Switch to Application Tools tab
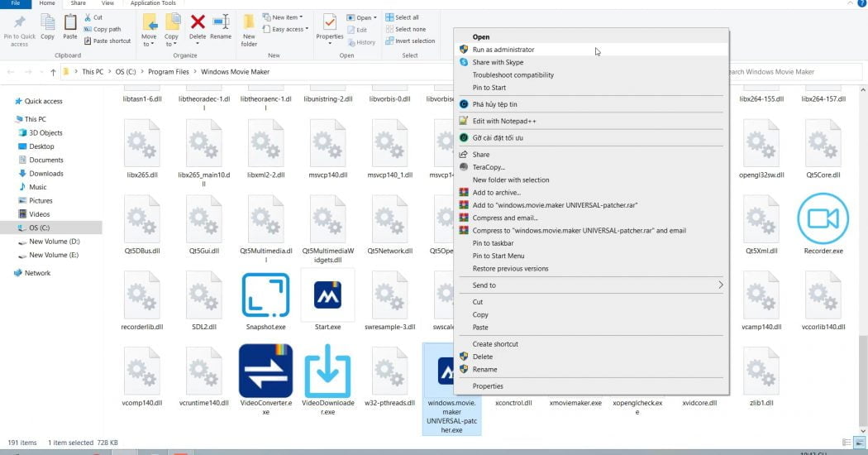 pyautogui.click(x=153, y=3)
